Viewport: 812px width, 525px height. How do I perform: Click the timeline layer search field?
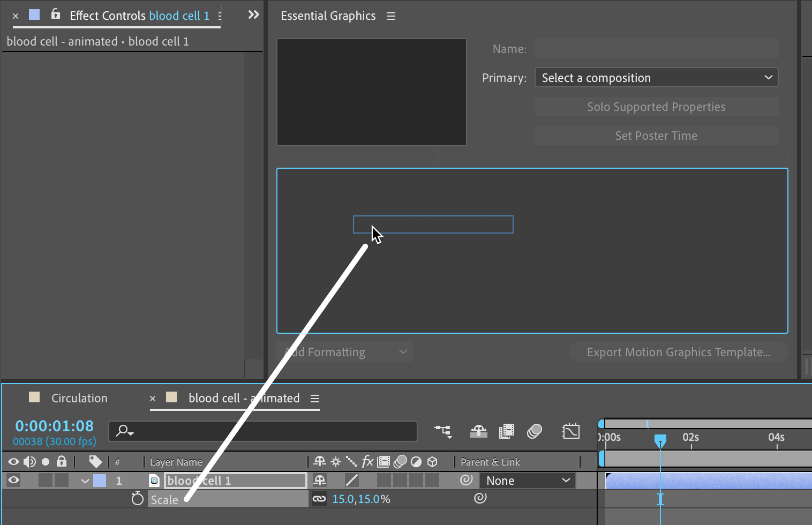pyautogui.click(x=262, y=431)
